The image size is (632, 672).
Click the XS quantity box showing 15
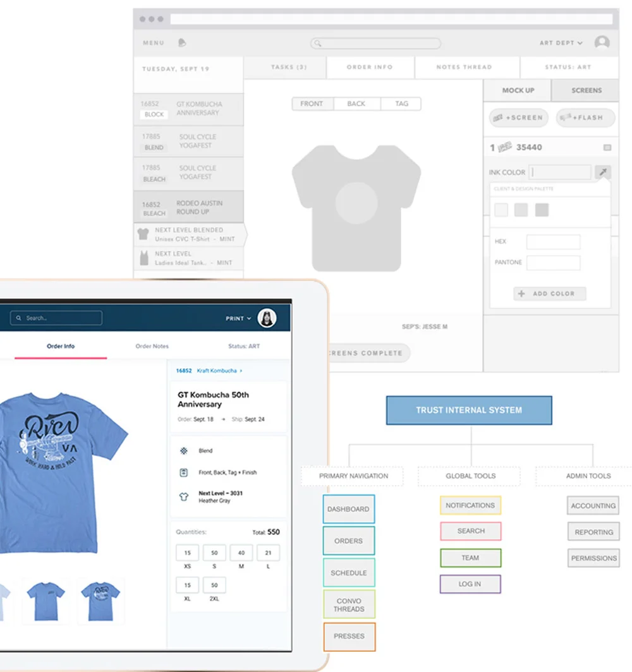187,553
